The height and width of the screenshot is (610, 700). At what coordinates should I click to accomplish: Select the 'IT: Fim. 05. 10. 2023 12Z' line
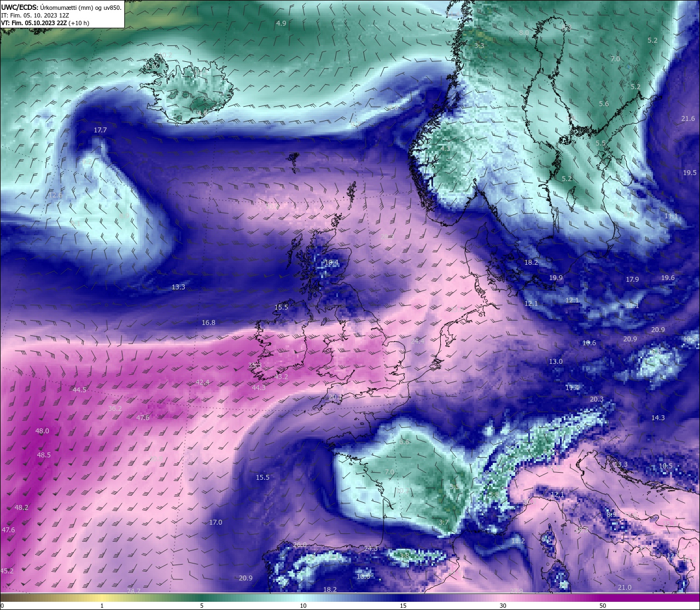point(35,15)
